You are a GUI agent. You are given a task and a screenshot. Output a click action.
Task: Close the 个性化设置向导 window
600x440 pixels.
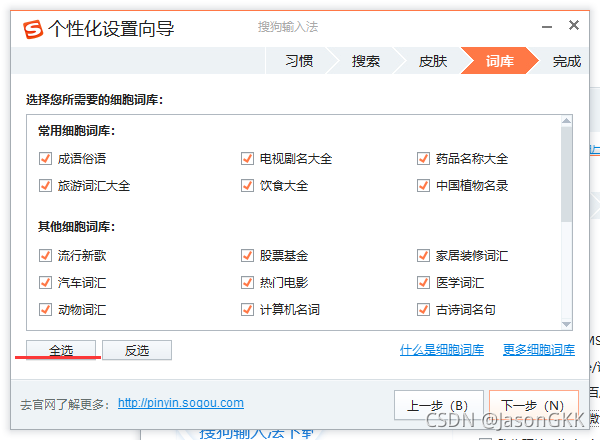574,25
